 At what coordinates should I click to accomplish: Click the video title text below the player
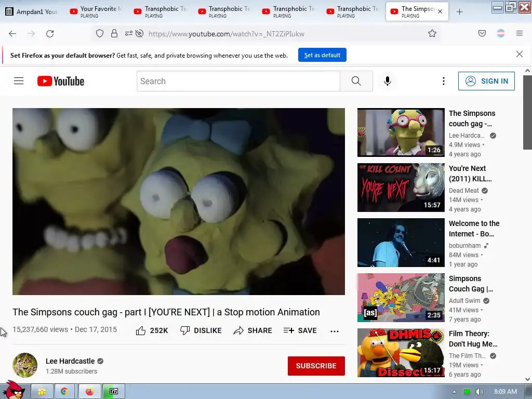pos(166,312)
